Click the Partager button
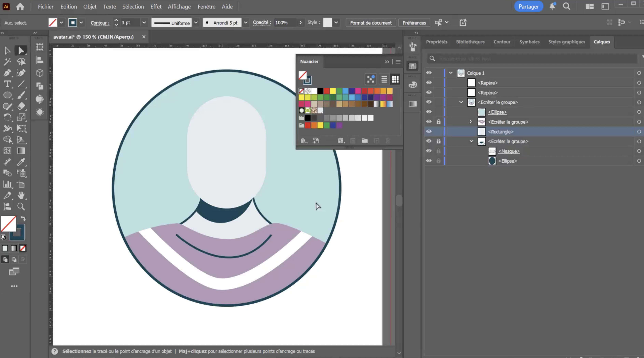This screenshot has width=644, height=358. tap(528, 7)
